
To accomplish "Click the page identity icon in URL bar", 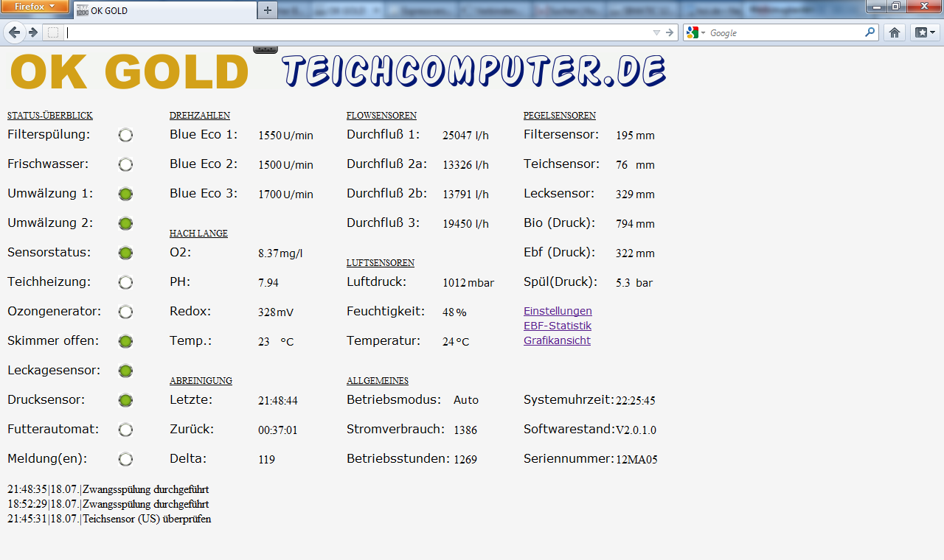I will point(53,32).
